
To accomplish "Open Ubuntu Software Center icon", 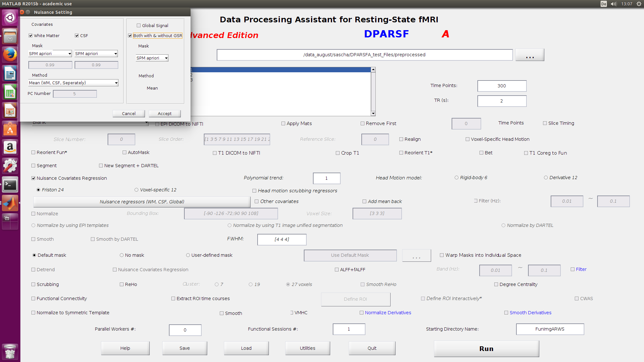I will coord(10,129).
